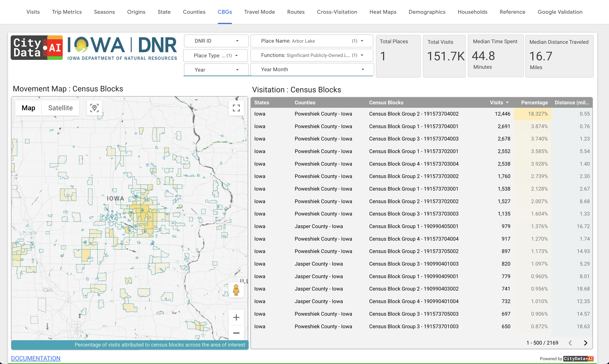This screenshot has width=609, height=364.
Task: Toggle fullscreen map view
Action: (x=236, y=108)
